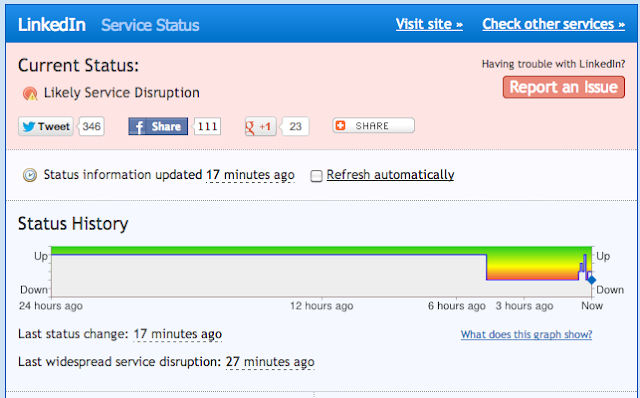Open the Refresh automatically link

tap(390, 175)
